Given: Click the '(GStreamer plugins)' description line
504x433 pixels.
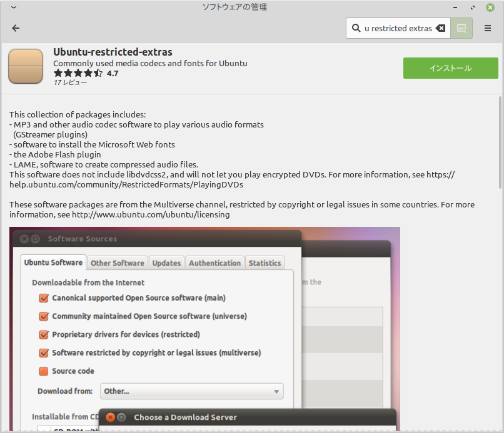Looking at the screenshot, I should pyautogui.click(x=50, y=134).
